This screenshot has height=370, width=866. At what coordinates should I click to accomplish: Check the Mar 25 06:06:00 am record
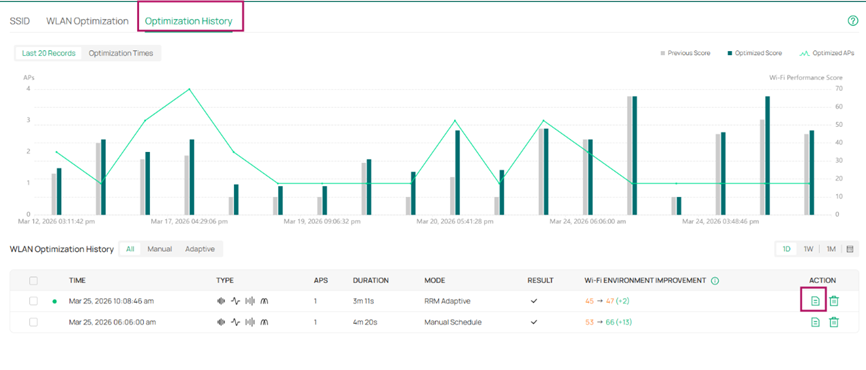pos(34,322)
